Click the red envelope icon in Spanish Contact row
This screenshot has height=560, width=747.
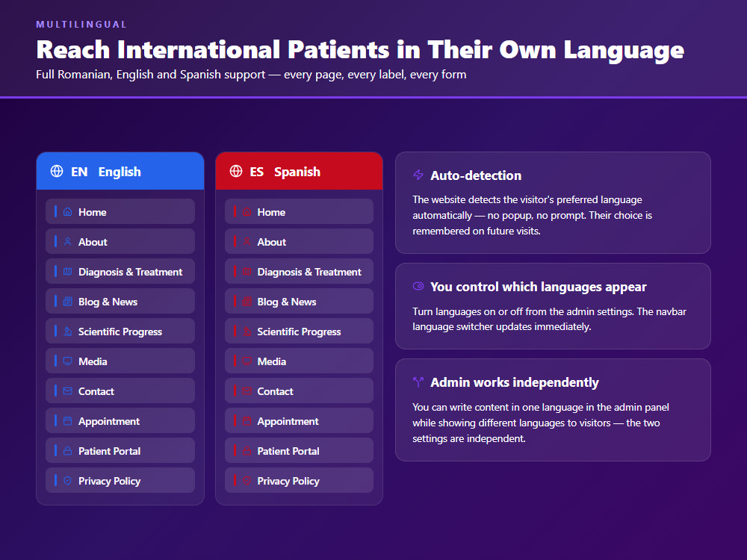click(247, 391)
